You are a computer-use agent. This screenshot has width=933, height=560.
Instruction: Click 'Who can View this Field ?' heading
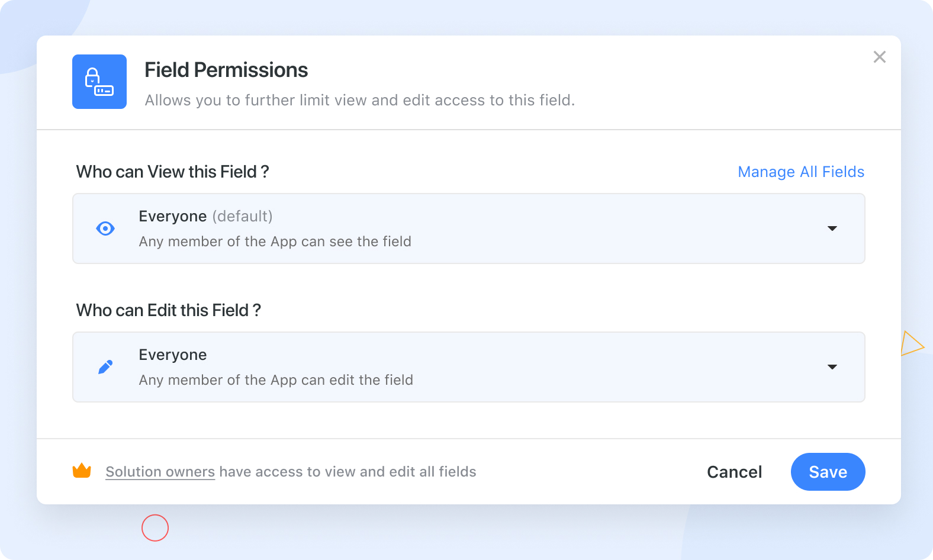click(173, 172)
